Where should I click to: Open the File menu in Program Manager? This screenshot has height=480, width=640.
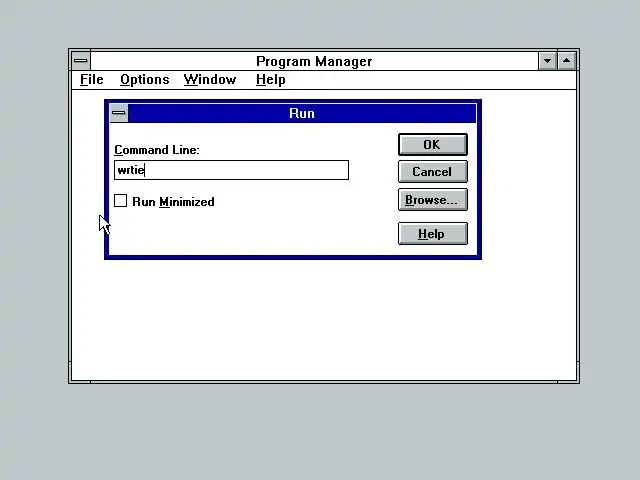coord(91,80)
